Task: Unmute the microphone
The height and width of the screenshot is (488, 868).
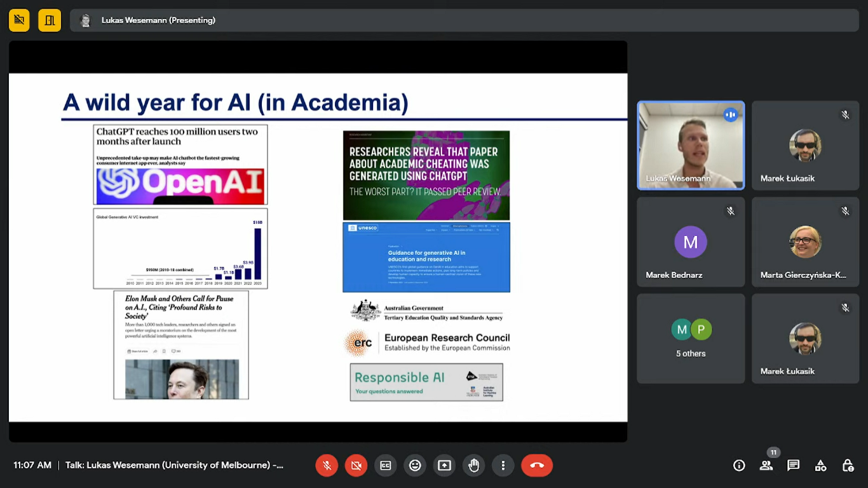Action: click(x=327, y=466)
